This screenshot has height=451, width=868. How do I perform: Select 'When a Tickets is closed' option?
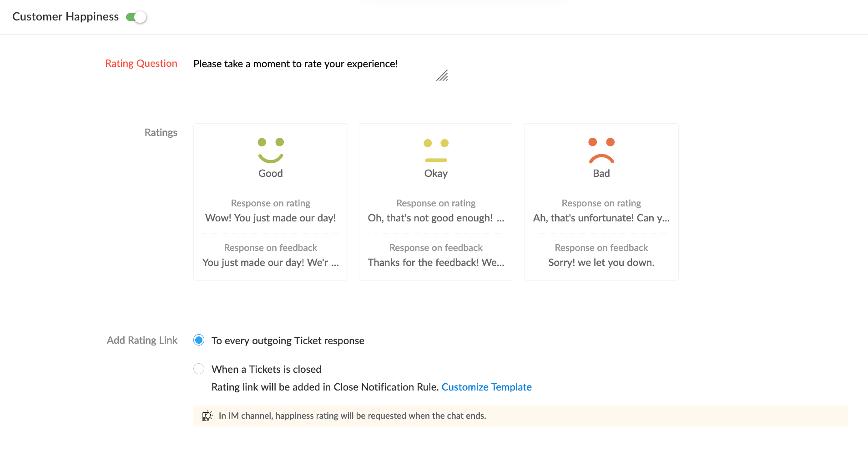pos(199,369)
